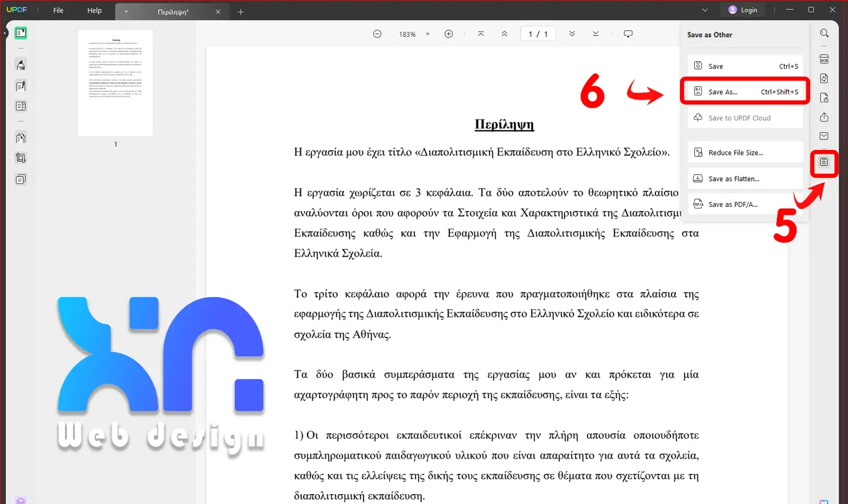Open the crop pages tool
The height and width of the screenshot is (504, 848).
tap(21, 158)
